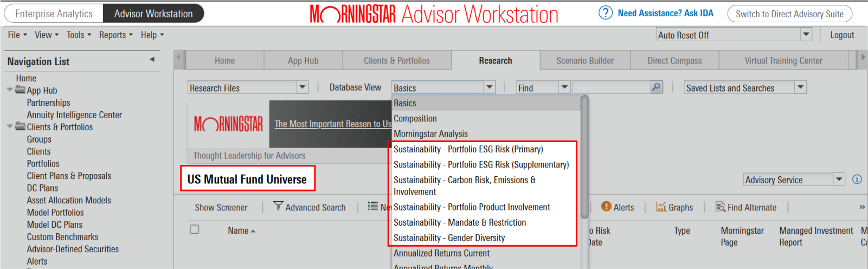Viewport: 868px width, 269px height.
Task: Open Client Plans & Proposals item
Action: pyautogui.click(x=69, y=176)
